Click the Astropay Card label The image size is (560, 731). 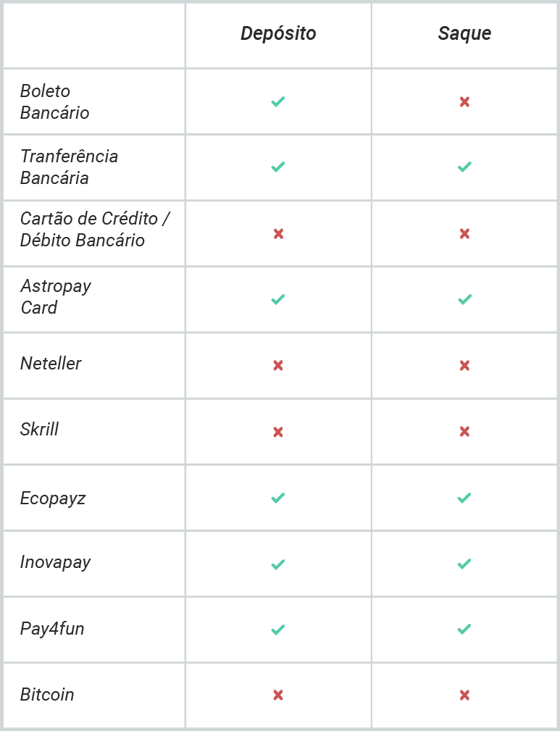[x=56, y=296]
